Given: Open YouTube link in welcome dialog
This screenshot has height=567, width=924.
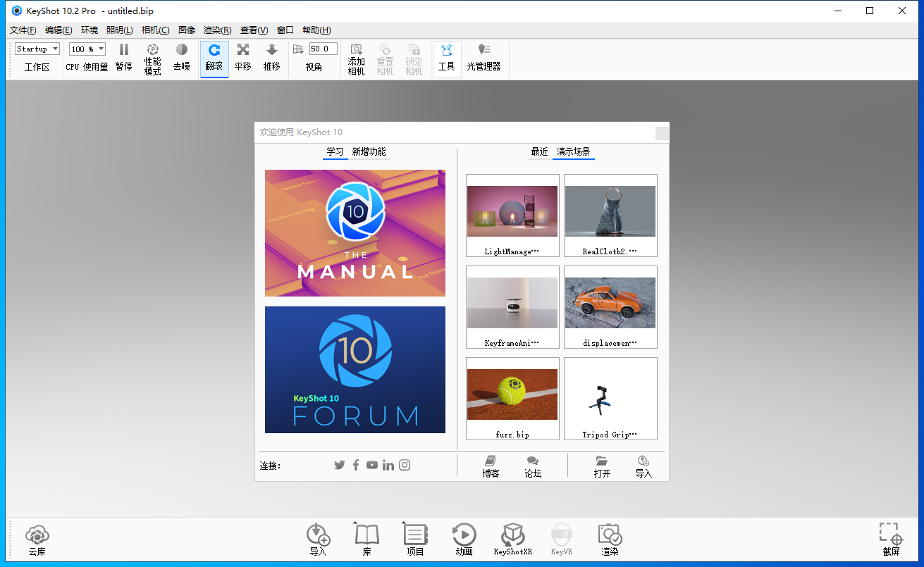Looking at the screenshot, I should pos(372,465).
